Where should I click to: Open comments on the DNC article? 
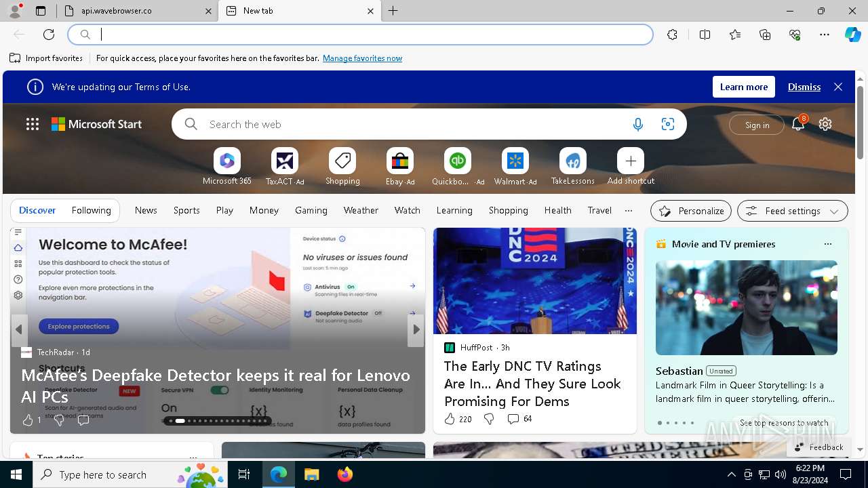click(x=519, y=419)
